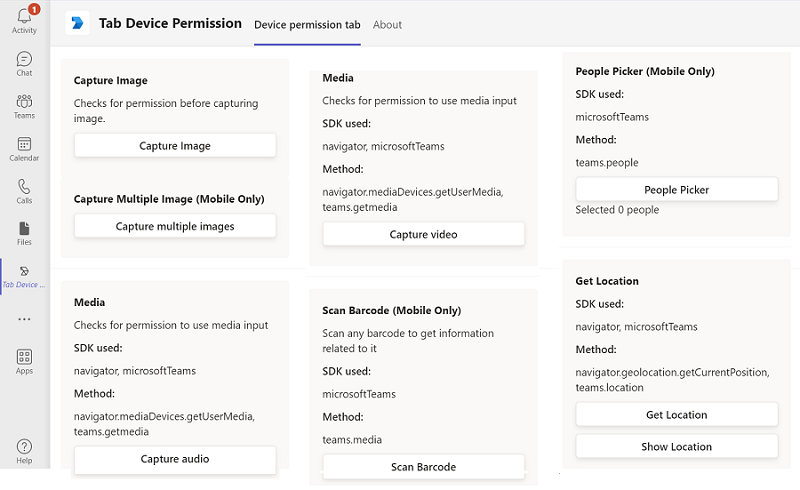This screenshot has height=490, width=800.
Task: Open the Activity feed bell icon
Action: tap(24, 17)
